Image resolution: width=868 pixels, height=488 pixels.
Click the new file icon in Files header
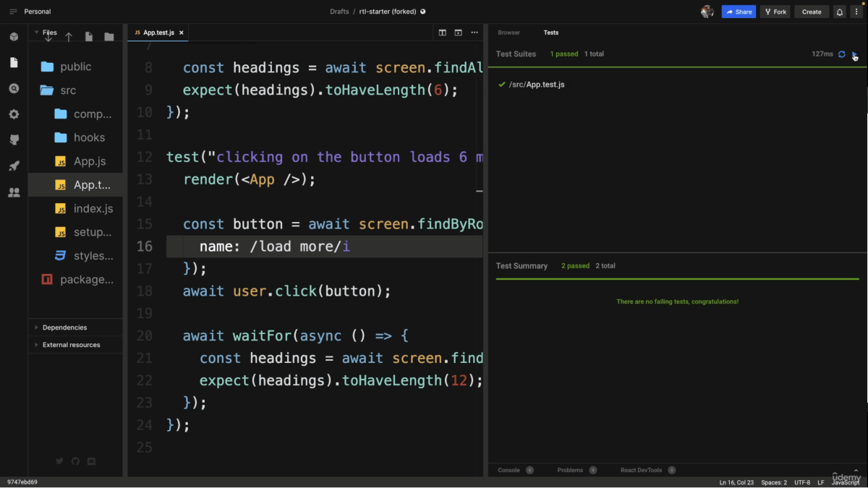pos(89,37)
